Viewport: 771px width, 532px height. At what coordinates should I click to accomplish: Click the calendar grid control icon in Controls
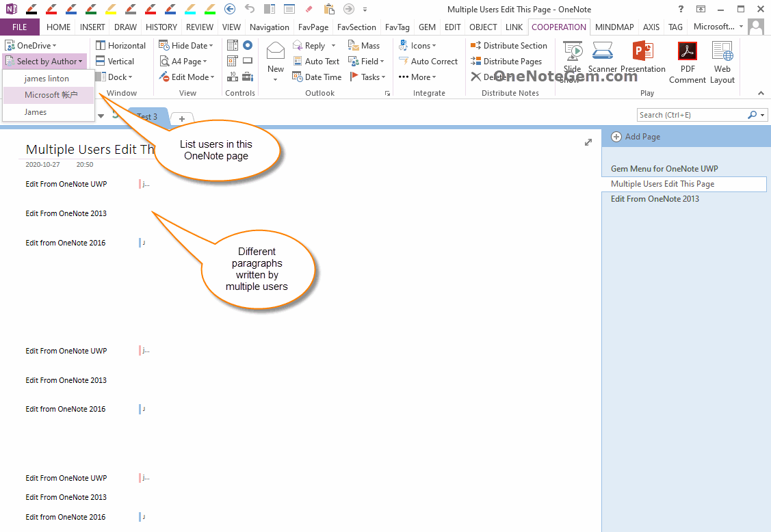[233, 61]
